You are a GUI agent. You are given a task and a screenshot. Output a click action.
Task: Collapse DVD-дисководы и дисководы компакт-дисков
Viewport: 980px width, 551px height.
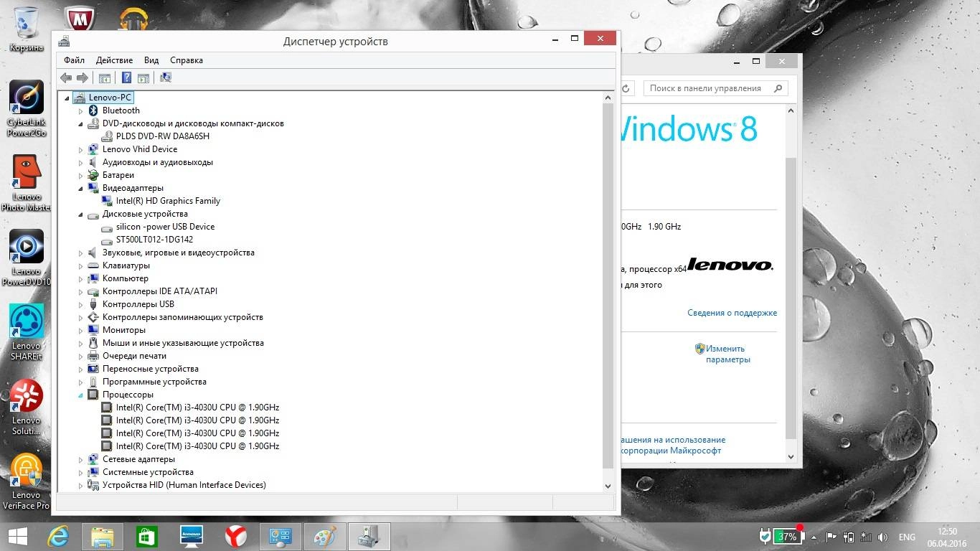pyautogui.click(x=80, y=123)
